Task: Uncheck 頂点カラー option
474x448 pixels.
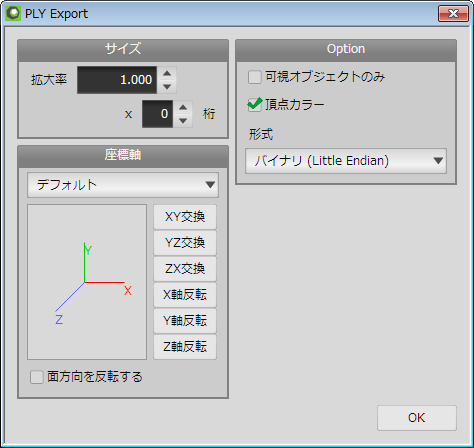Action: point(255,105)
